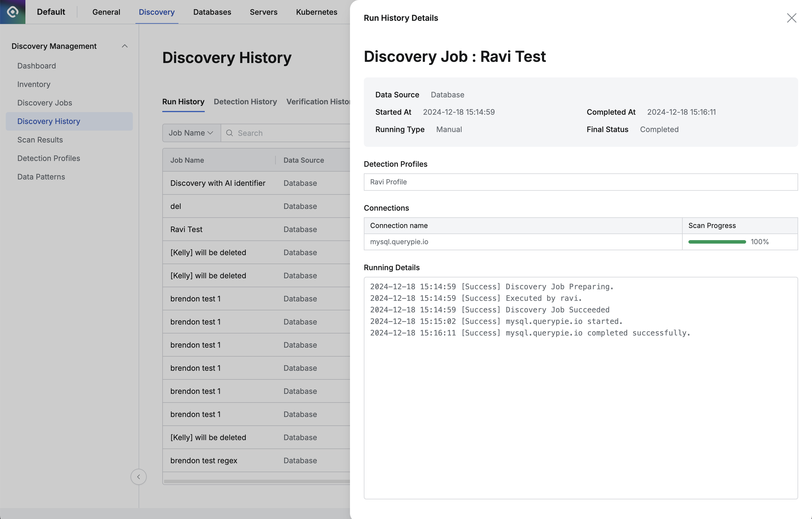Open the Job Name filter dropdown
812x519 pixels.
[191, 133]
